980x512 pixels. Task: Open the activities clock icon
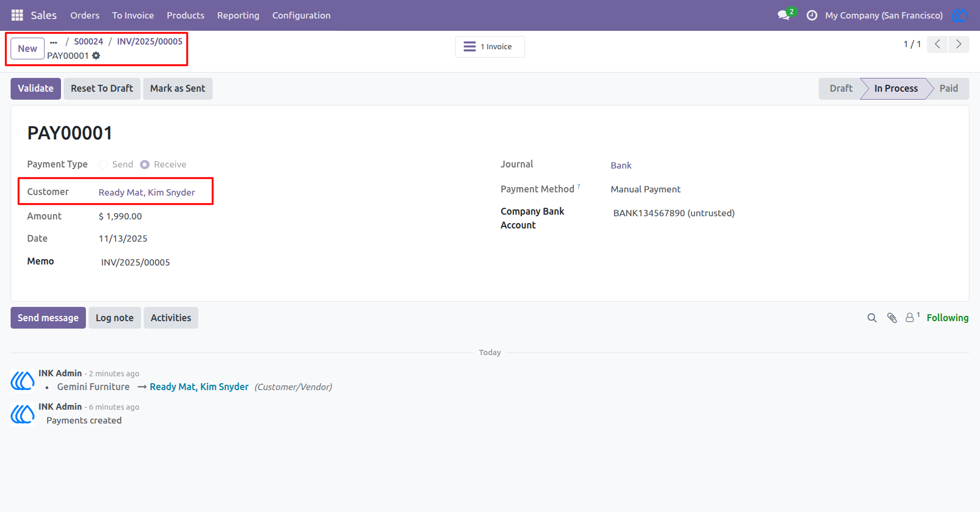tap(811, 15)
